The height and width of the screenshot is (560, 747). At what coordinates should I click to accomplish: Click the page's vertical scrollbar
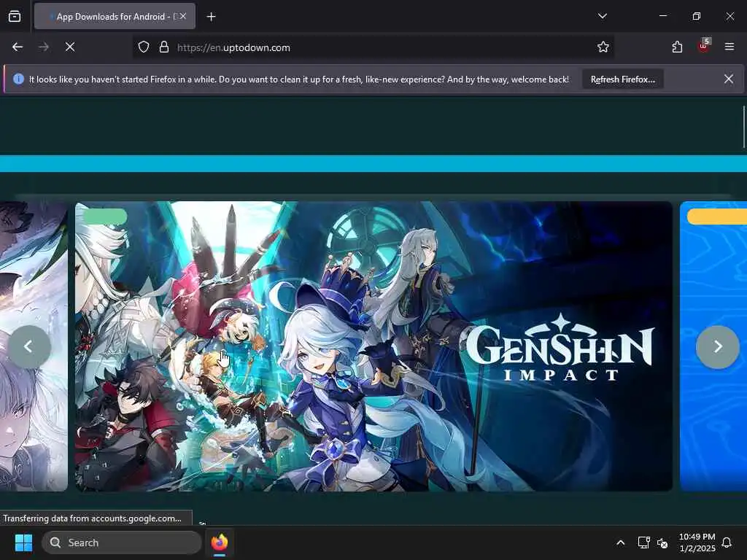pos(743,127)
